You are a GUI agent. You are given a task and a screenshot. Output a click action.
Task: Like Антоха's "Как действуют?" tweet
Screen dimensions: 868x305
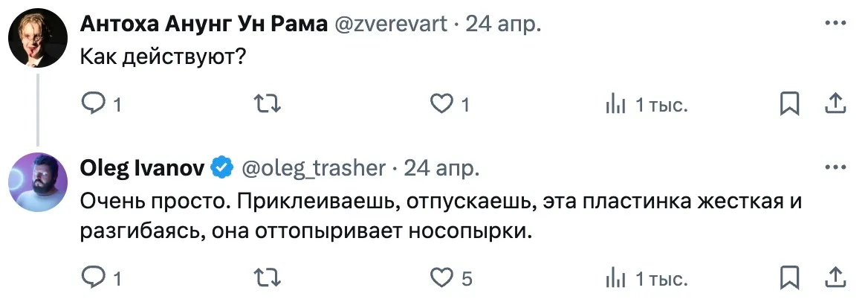[443, 104]
